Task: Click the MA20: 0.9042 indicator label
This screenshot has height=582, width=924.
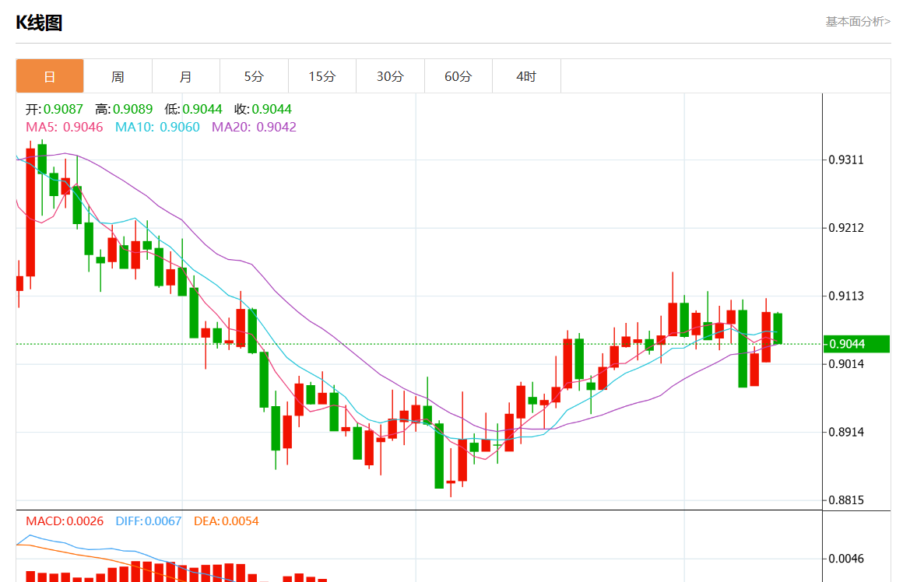Action: tap(254, 128)
